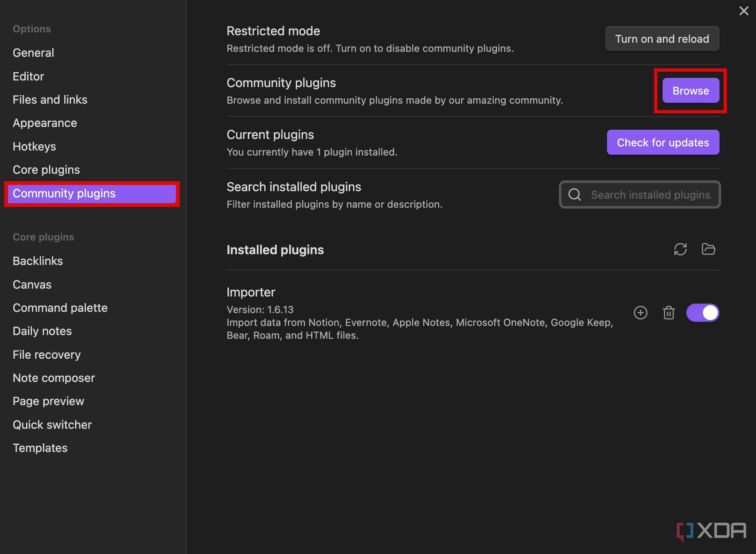The width and height of the screenshot is (756, 554).
Task: Open the General settings tab
Action: [x=33, y=53]
